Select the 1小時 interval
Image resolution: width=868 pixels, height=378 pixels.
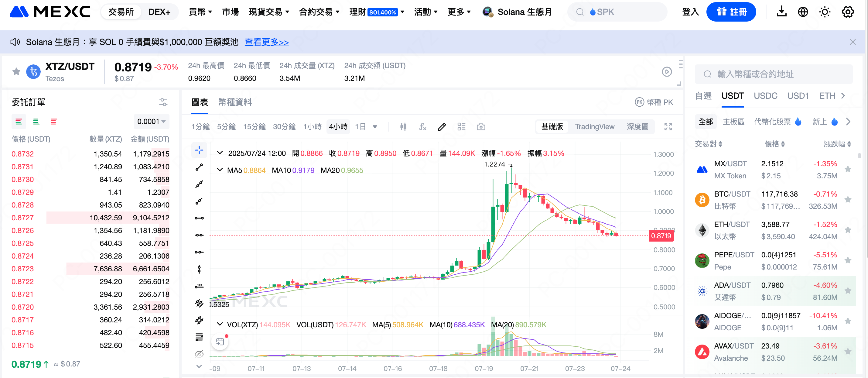click(312, 127)
